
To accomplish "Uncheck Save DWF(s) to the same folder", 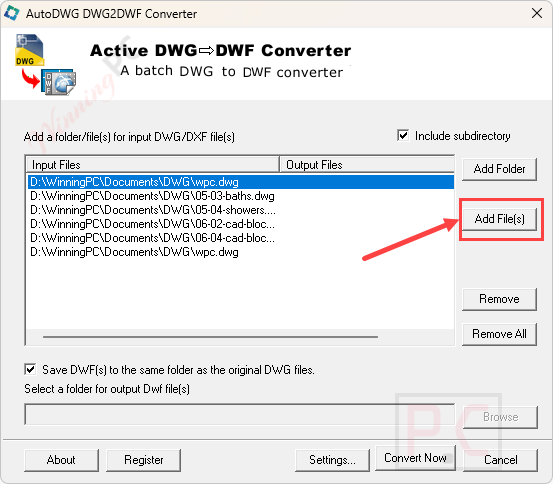I will (30, 369).
